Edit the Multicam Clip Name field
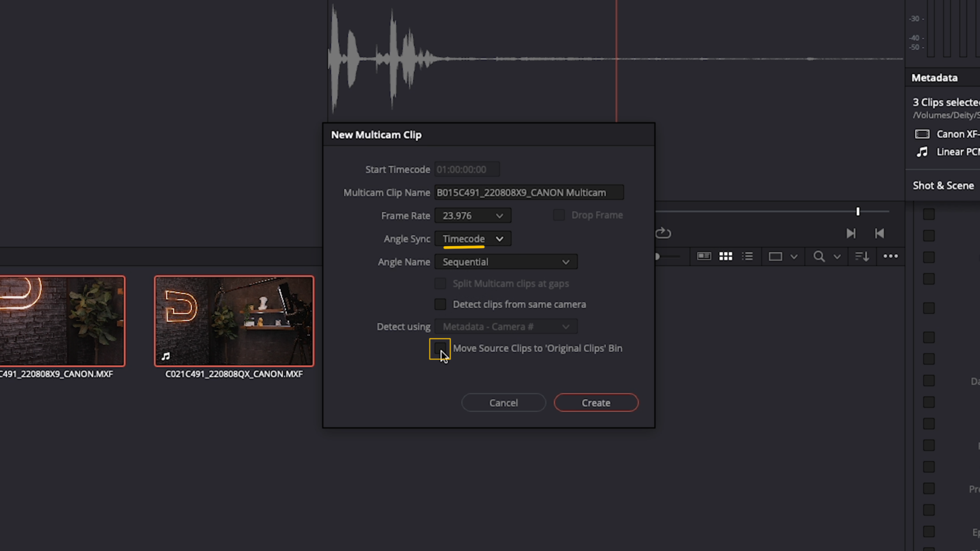The image size is (980, 551). (528, 192)
